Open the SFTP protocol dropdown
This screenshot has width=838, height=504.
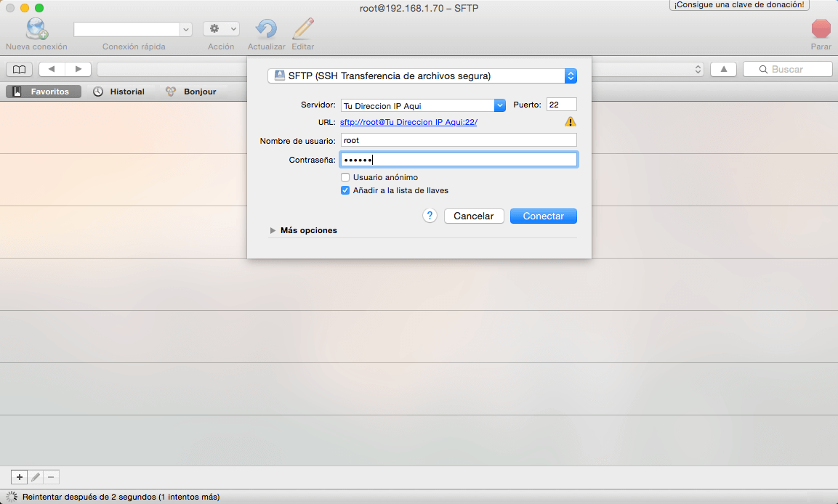point(571,76)
